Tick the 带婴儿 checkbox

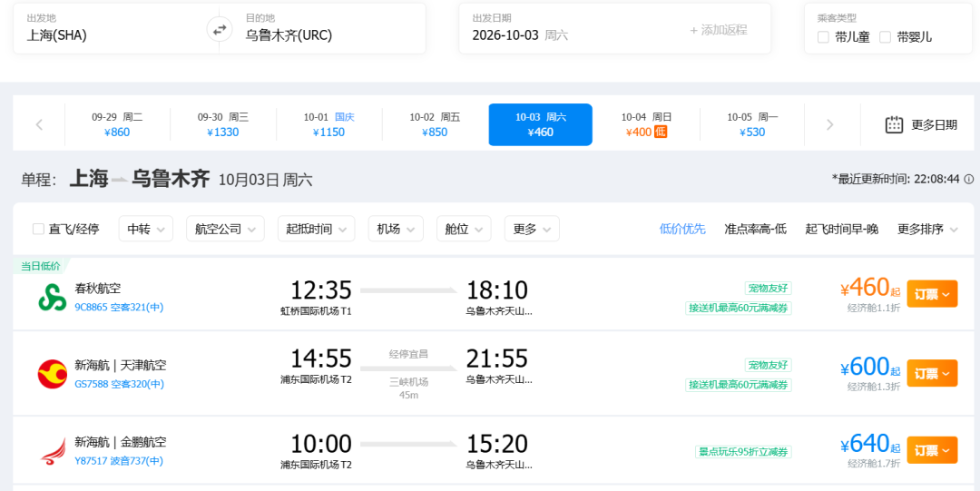pos(885,37)
